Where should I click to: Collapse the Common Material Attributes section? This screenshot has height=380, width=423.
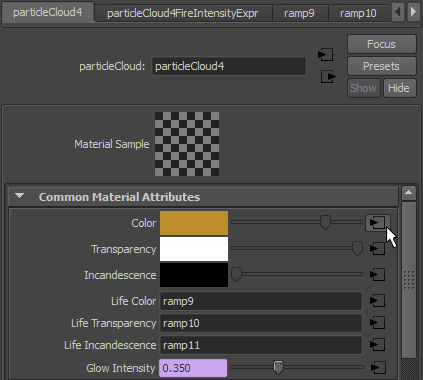[19, 196]
